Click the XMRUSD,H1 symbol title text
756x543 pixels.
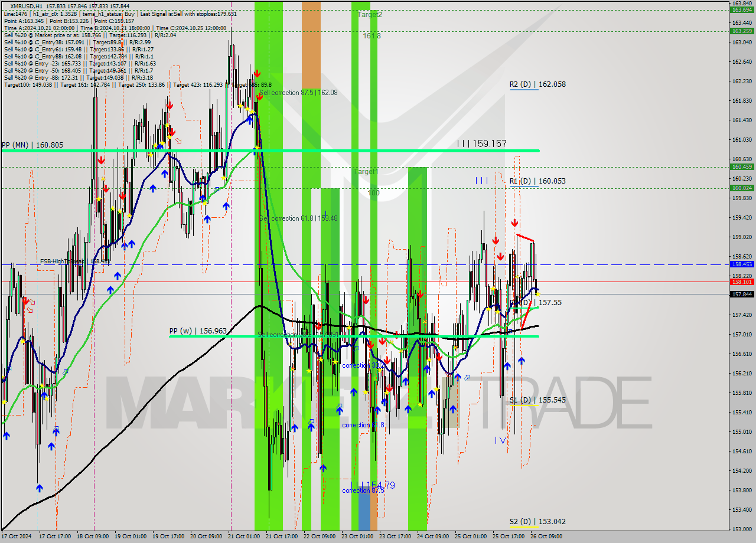pyautogui.click(x=28, y=6)
